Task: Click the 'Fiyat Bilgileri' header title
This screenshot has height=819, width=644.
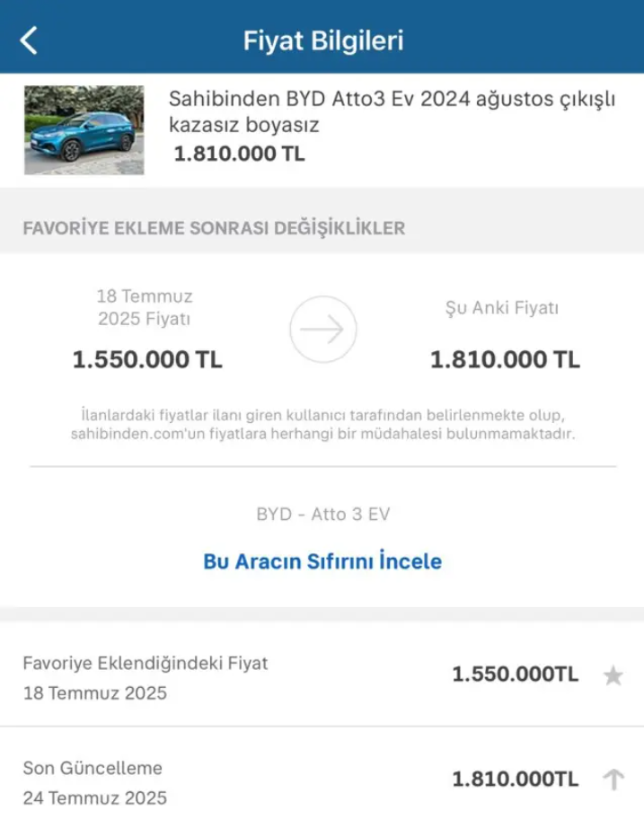Action: click(322, 40)
